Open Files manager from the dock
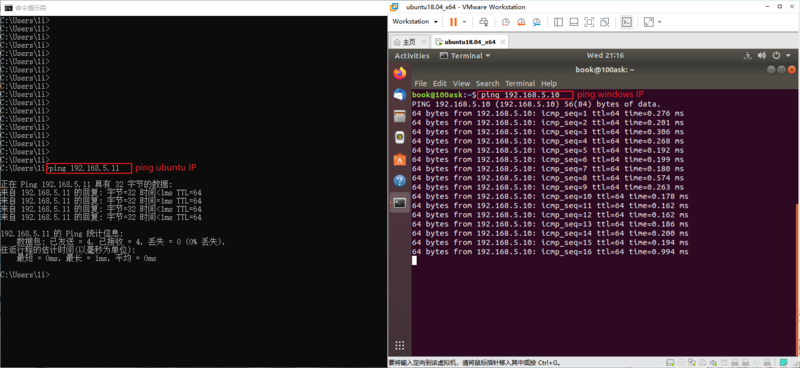The image size is (800, 368). tap(400, 116)
